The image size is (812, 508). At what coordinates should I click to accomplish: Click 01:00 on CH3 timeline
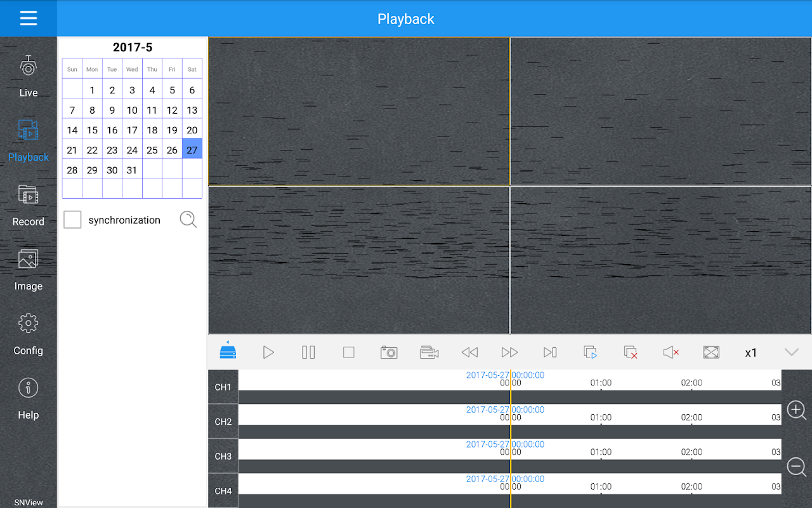601,452
